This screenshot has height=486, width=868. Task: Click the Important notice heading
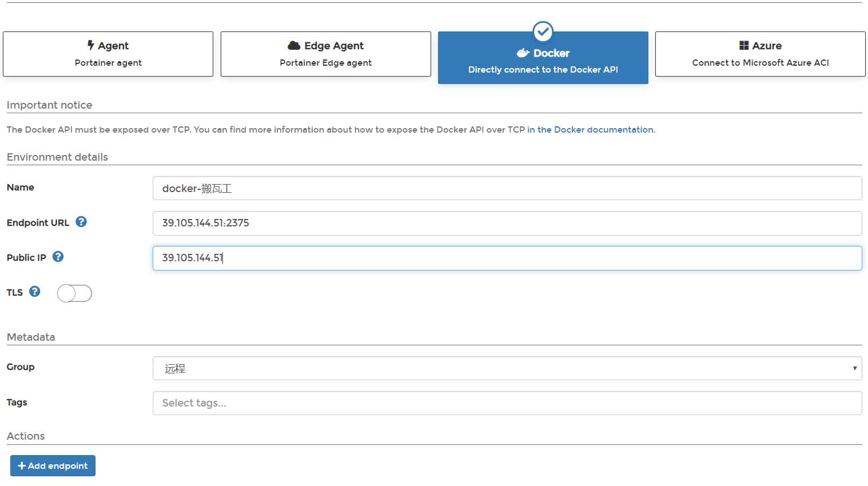[49, 105]
